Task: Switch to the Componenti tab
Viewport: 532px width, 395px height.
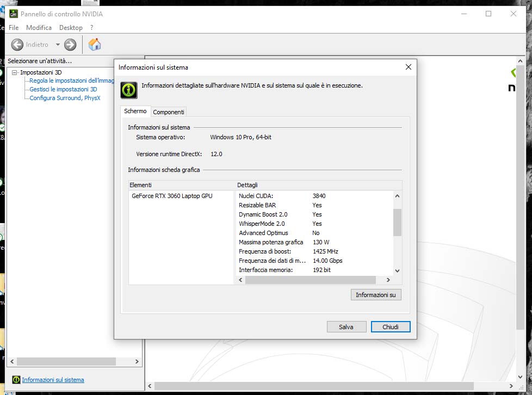Action: (168, 112)
